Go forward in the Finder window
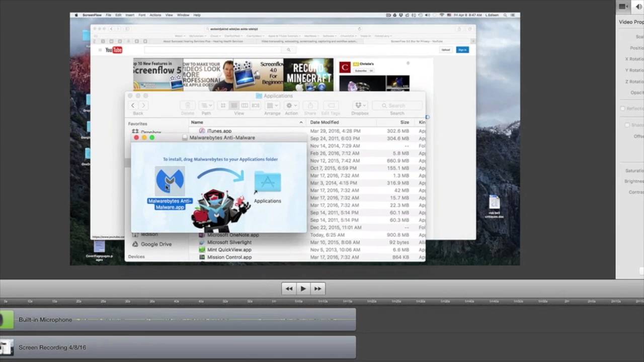Image resolution: width=644 pixels, height=362 pixels. 143,106
